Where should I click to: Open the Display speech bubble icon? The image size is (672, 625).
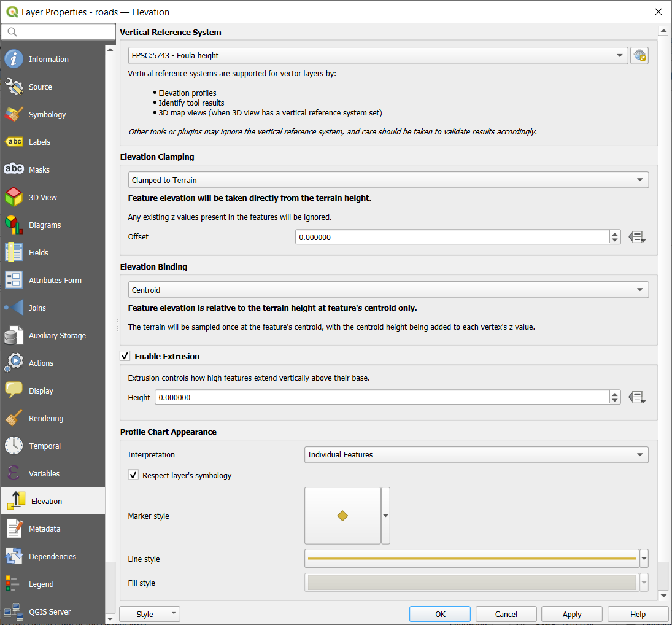[x=14, y=390]
